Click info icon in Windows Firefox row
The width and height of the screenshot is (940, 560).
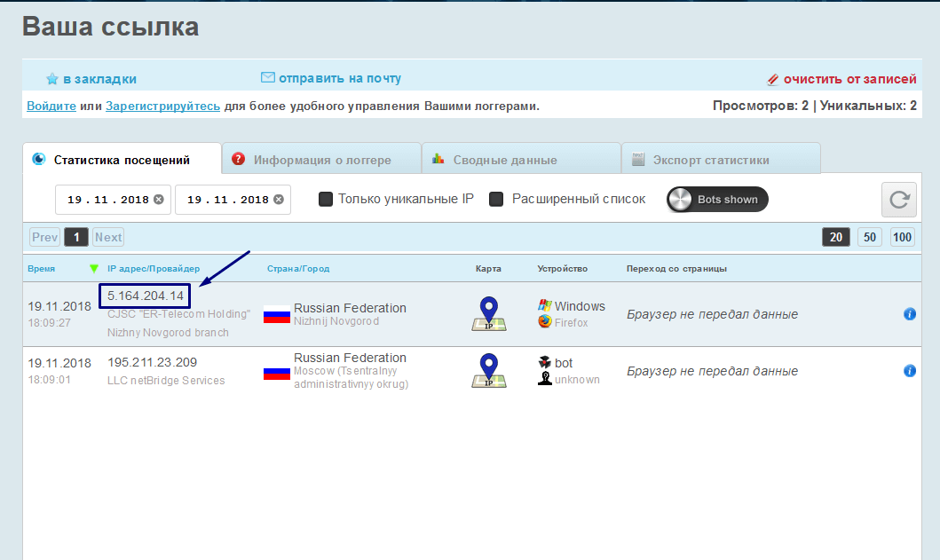tap(909, 314)
